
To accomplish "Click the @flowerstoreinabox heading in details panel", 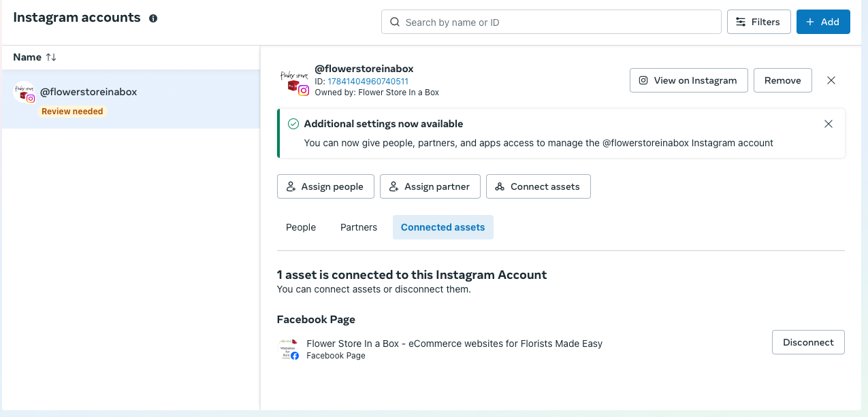I will 364,69.
